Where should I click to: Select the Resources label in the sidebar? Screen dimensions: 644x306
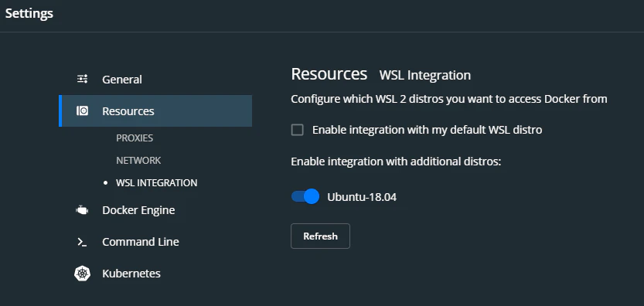pyautogui.click(x=128, y=111)
